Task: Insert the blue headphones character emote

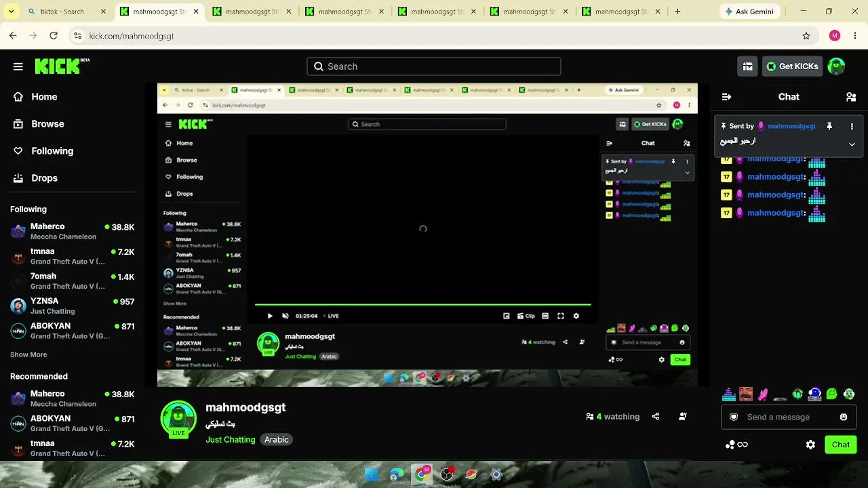Action: pos(814,394)
